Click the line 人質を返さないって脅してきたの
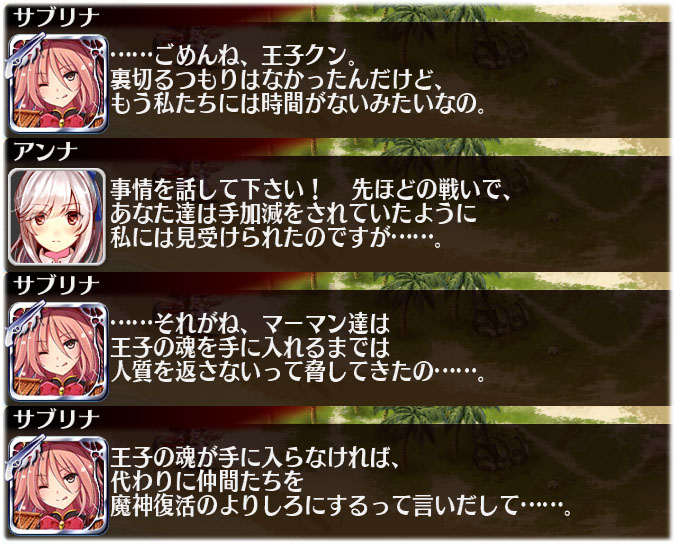Screen dimensions: 675x544 pos(297,371)
